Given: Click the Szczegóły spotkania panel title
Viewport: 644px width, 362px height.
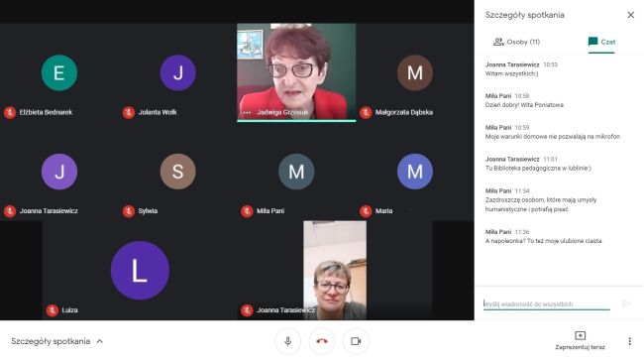Looking at the screenshot, I should click(x=524, y=15).
